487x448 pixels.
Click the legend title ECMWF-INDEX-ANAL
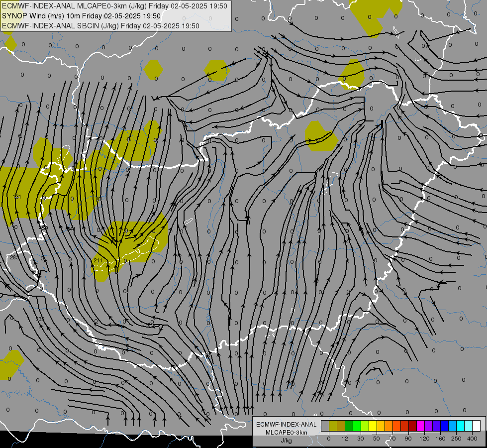pyautogui.click(x=286, y=425)
